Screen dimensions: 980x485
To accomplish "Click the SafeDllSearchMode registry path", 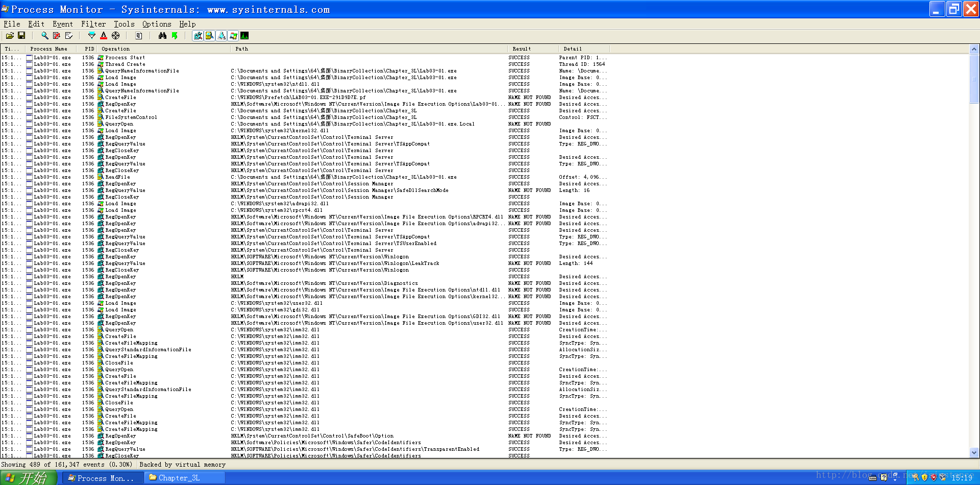I will pyautogui.click(x=340, y=190).
